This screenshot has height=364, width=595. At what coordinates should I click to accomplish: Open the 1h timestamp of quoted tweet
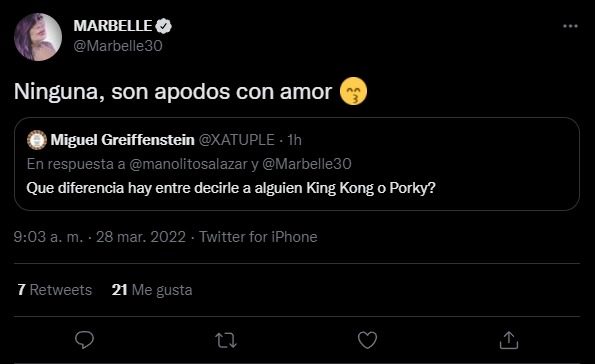[x=294, y=140]
